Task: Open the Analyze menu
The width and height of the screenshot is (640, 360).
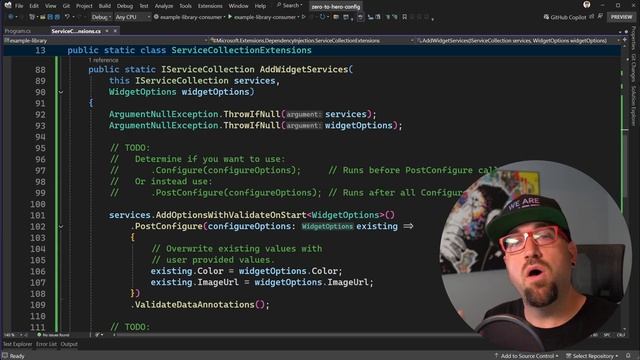Action: pyautogui.click(x=164, y=6)
